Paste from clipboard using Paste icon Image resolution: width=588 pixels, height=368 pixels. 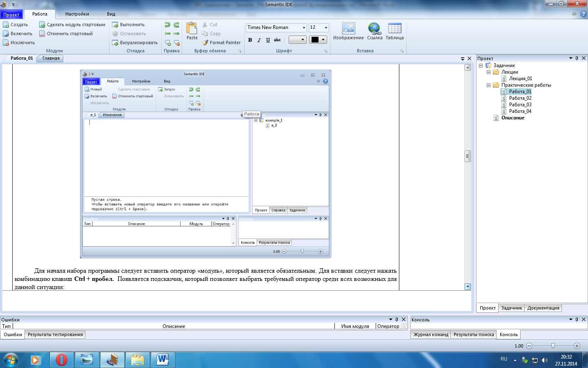point(192,31)
